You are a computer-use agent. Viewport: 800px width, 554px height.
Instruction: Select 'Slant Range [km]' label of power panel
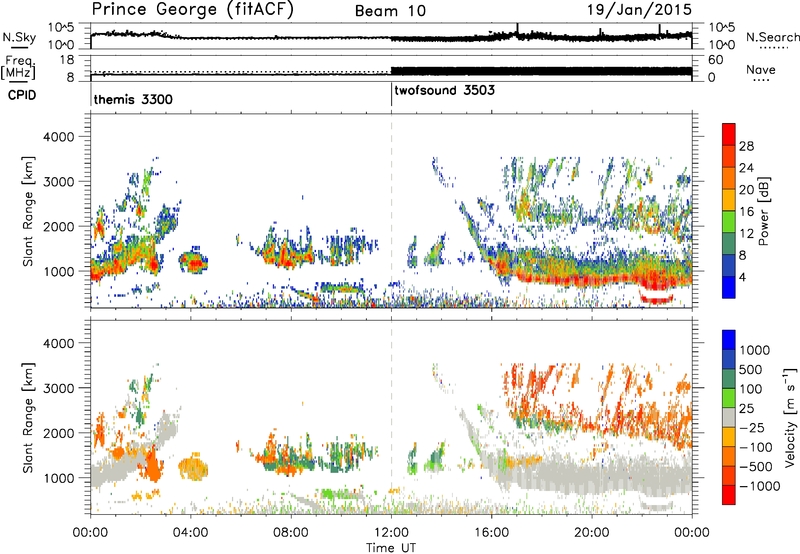point(28,211)
